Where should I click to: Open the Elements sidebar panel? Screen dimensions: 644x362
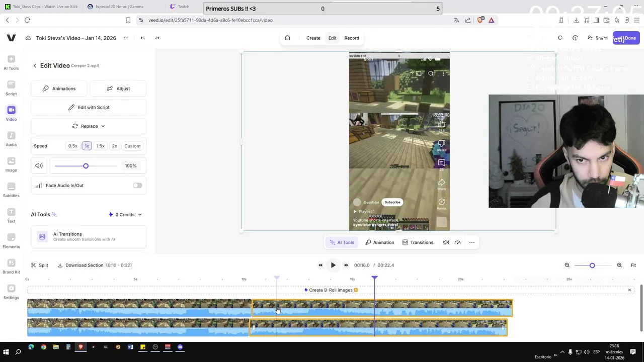pos(11,241)
